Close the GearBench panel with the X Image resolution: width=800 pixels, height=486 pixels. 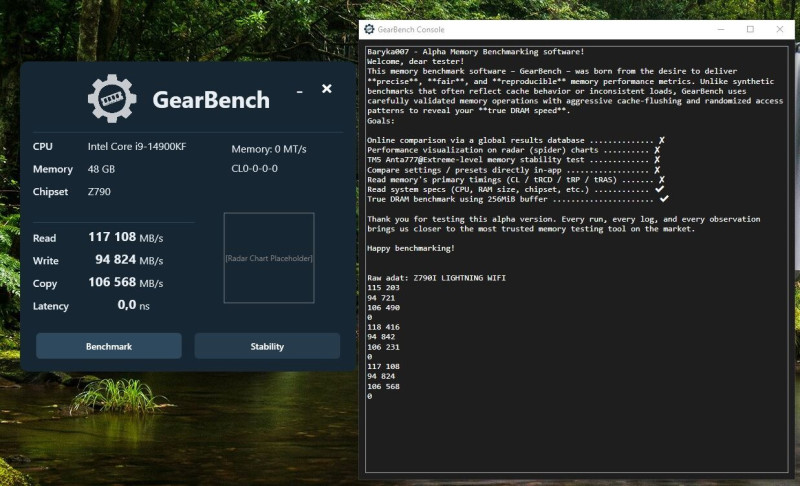(x=327, y=89)
